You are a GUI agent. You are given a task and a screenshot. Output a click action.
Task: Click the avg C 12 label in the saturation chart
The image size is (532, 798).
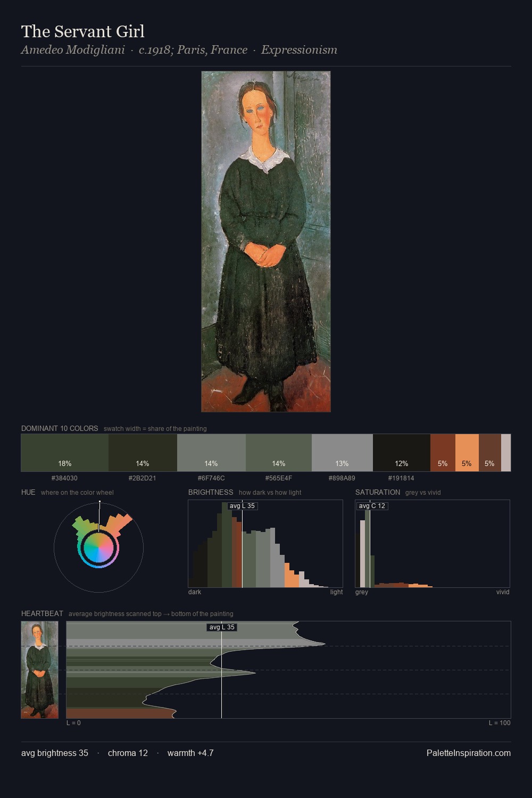[x=372, y=506]
